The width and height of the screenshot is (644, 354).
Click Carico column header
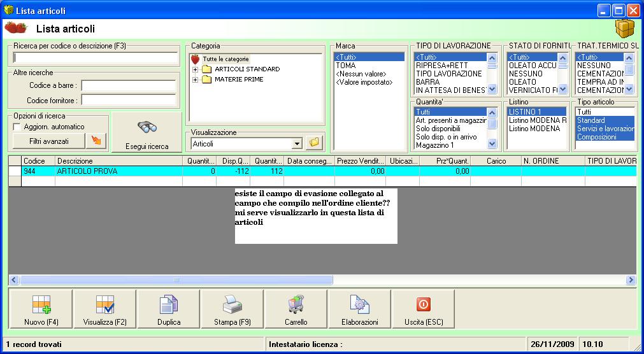coord(496,161)
